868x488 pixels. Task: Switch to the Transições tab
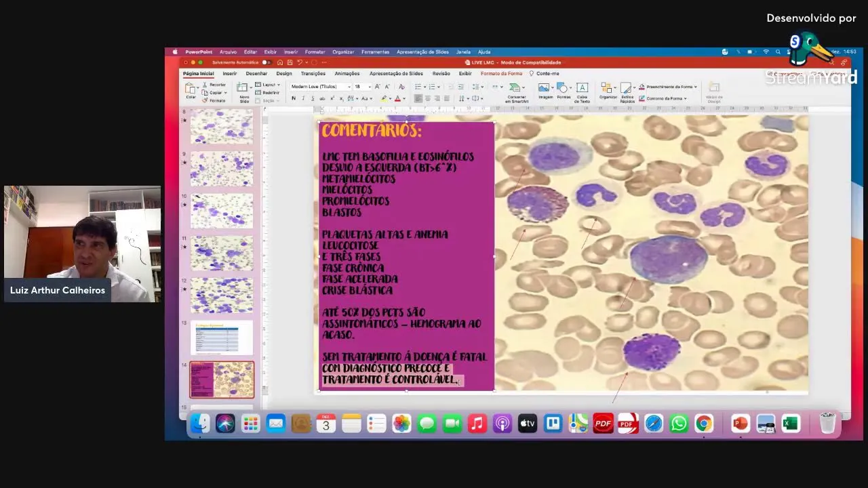313,73
